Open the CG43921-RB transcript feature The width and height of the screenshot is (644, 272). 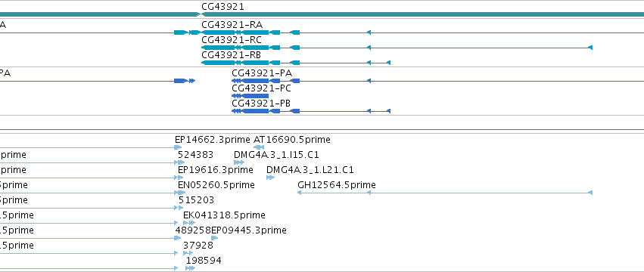click(x=295, y=63)
